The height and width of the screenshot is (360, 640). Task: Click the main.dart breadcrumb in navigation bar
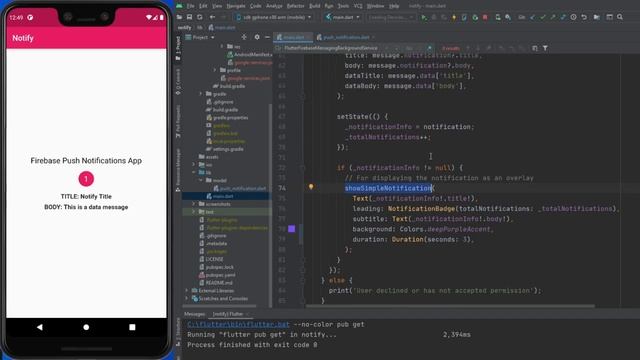(x=222, y=28)
